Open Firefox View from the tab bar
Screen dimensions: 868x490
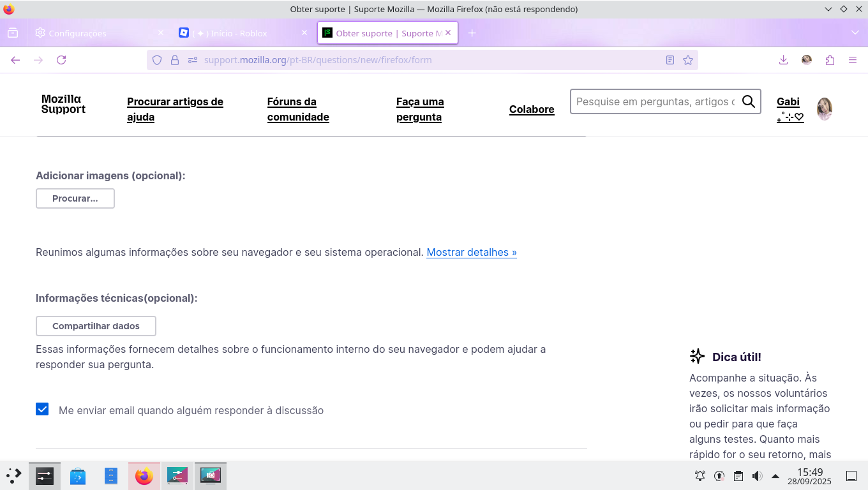tap(13, 33)
